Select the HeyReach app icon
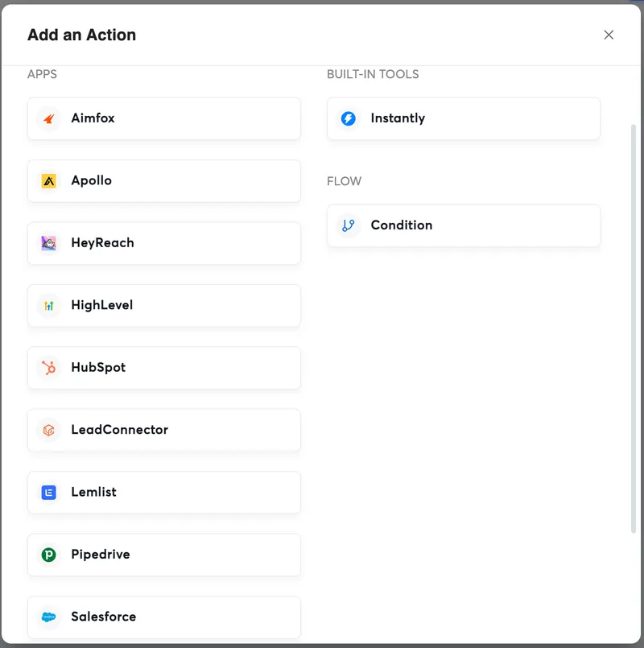Image resolution: width=644 pixels, height=648 pixels. click(x=49, y=243)
